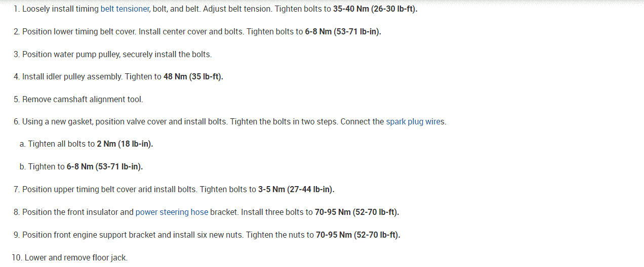644x267 pixels.
Task: Open the spark plug wires link
Action: [416, 122]
